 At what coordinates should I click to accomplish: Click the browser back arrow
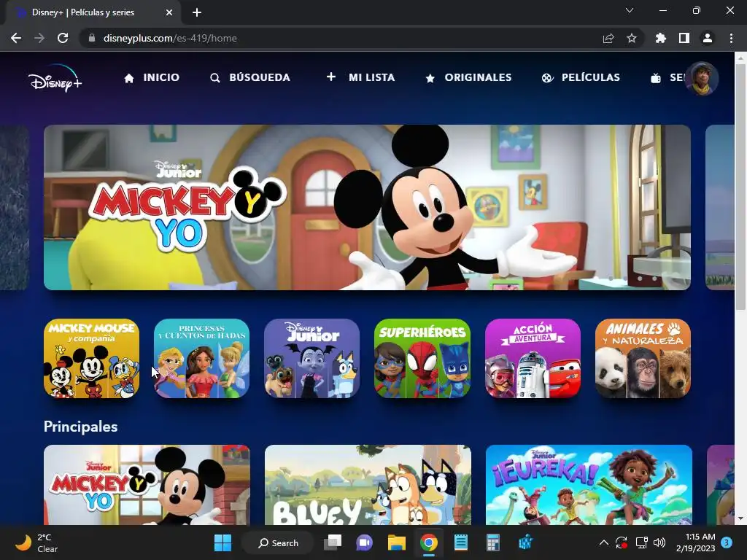[x=16, y=38]
